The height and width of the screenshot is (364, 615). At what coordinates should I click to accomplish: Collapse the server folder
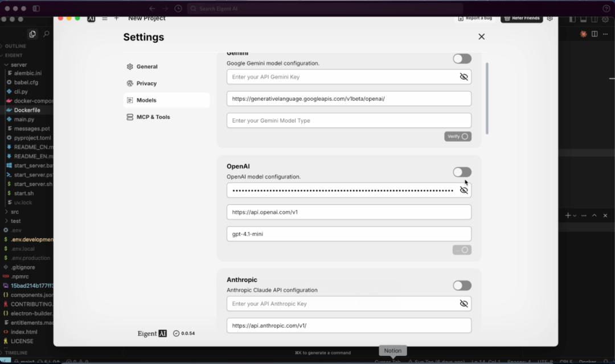pyautogui.click(x=27, y=65)
